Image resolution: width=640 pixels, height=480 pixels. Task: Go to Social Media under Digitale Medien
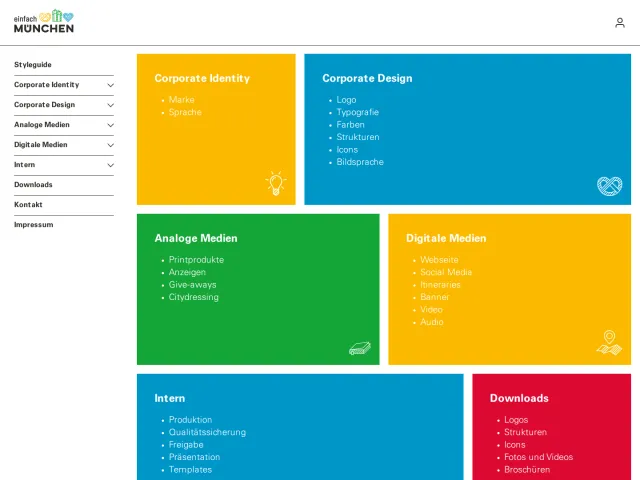446,272
